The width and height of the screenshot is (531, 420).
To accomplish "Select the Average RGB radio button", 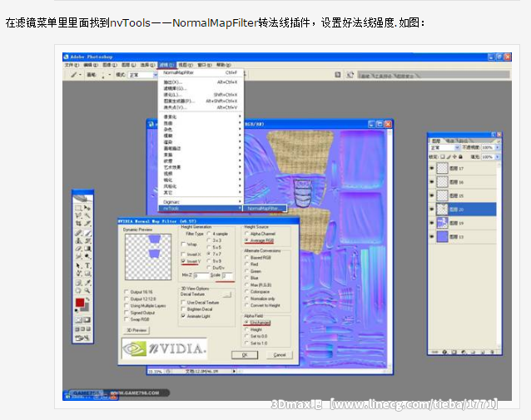I will pos(247,240).
